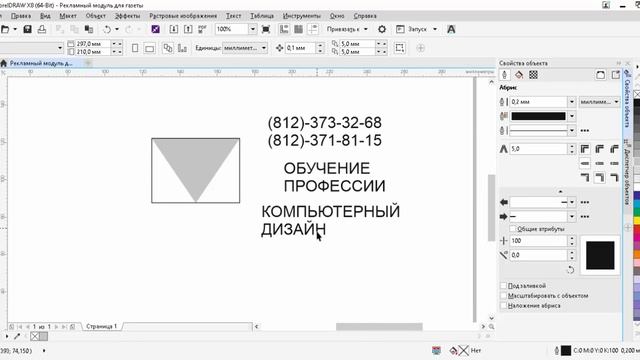The width and height of the screenshot is (640, 360).
Task: Open the 'Макет' menu
Action: (x=68, y=16)
